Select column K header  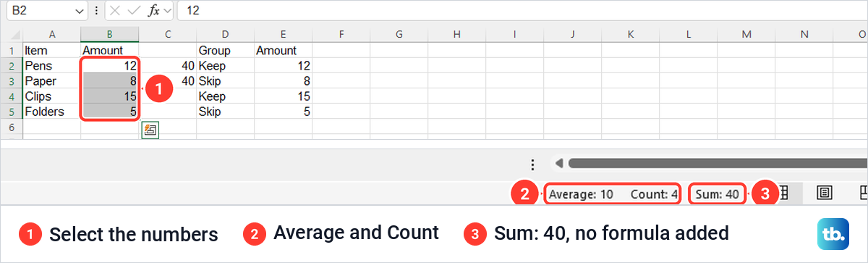(x=631, y=35)
